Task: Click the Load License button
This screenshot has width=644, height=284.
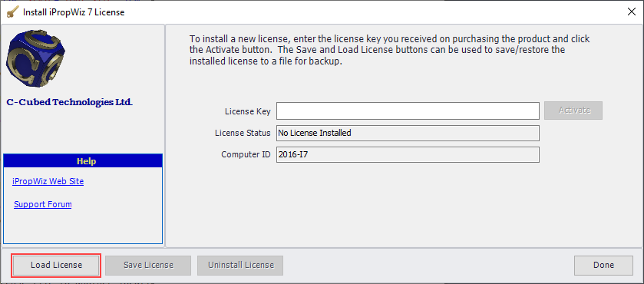Action: coord(57,265)
